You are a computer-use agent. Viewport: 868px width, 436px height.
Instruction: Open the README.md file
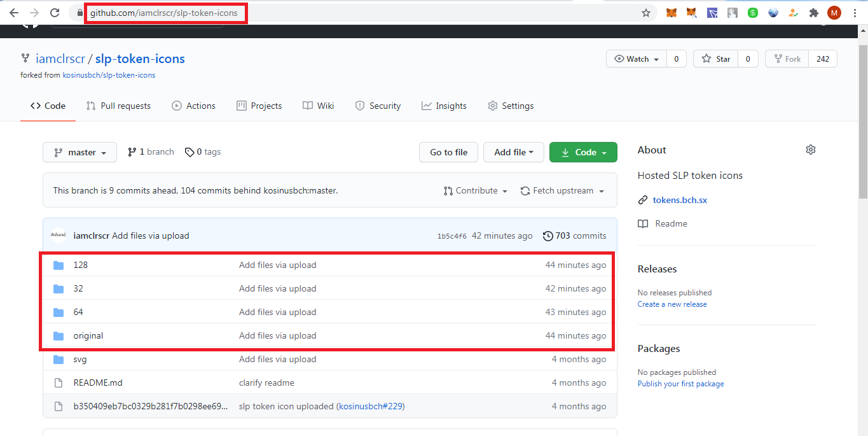coord(98,383)
